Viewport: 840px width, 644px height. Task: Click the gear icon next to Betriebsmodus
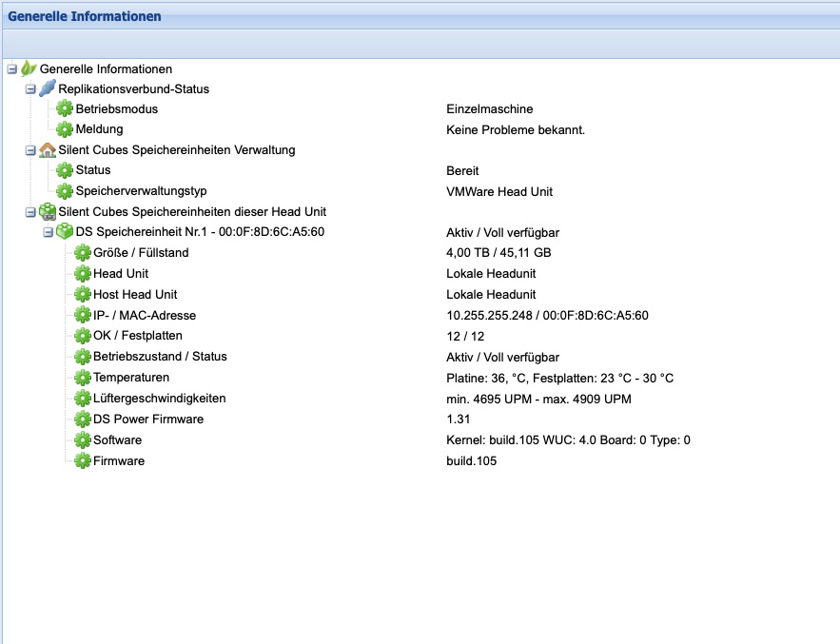tap(65, 109)
